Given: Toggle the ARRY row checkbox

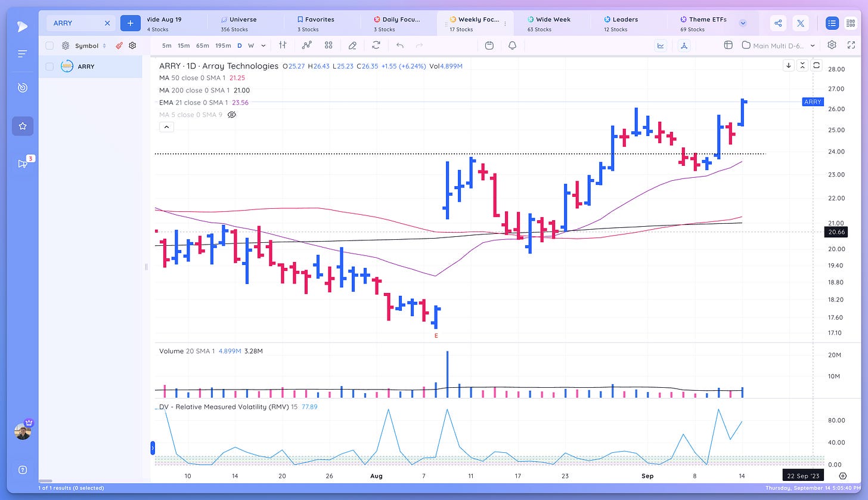Looking at the screenshot, I should pos(49,66).
